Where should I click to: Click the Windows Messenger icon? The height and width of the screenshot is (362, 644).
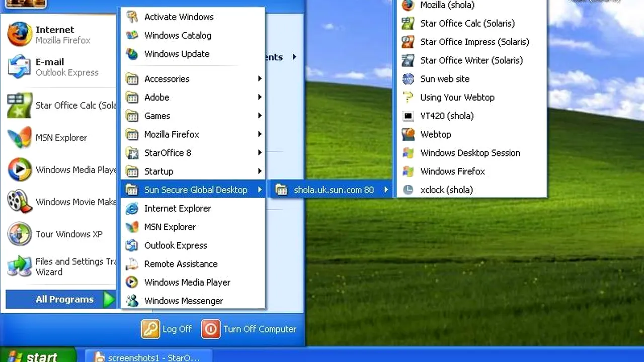(x=132, y=301)
